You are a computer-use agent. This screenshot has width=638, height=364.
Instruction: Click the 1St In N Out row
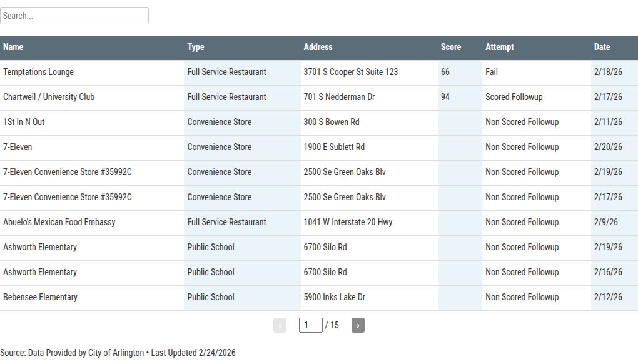pyautogui.click(x=24, y=122)
